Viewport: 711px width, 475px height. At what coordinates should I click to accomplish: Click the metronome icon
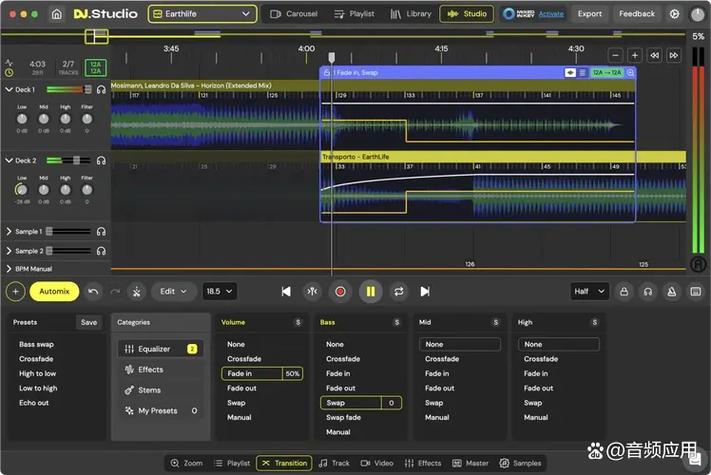click(x=672, y=291)
